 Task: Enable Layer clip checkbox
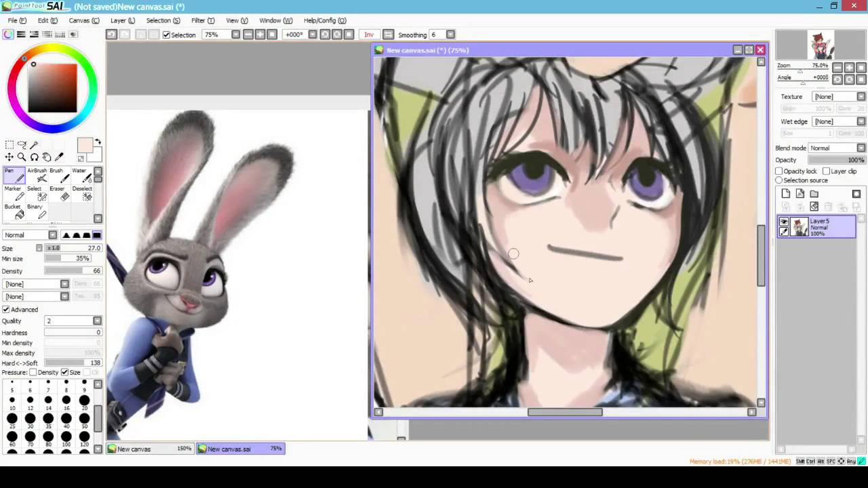[x=825, y=171]
